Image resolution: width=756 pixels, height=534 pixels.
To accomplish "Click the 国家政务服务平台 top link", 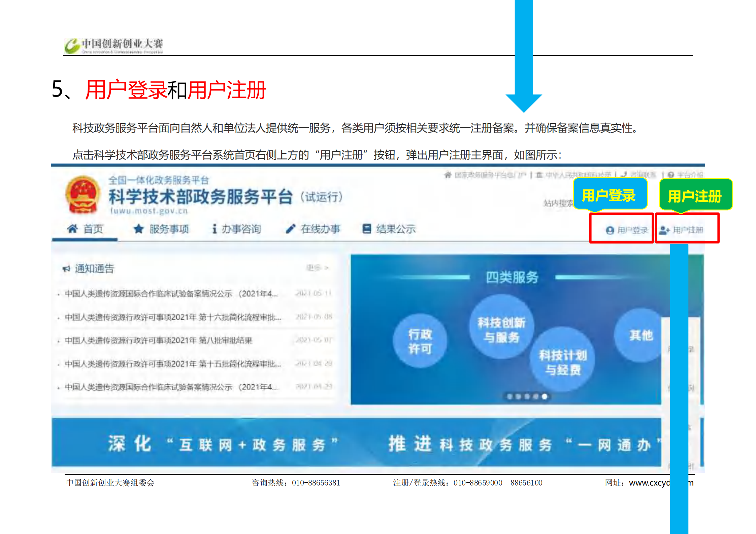I will 490,175.
